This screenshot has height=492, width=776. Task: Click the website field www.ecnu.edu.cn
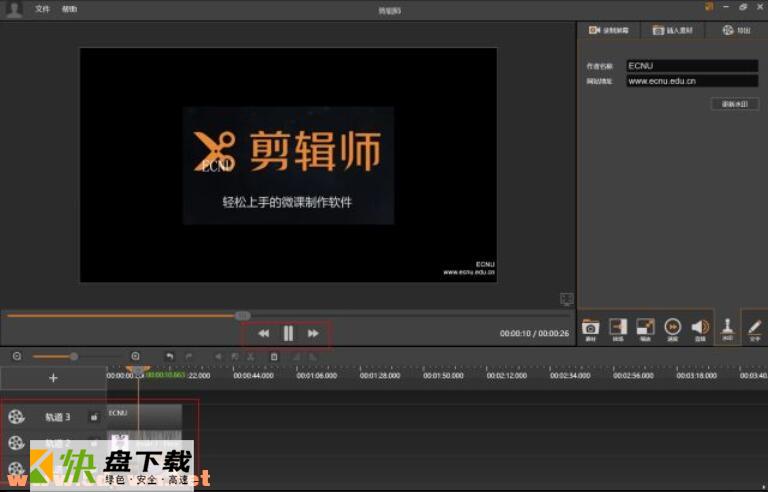tap(692, 81)
